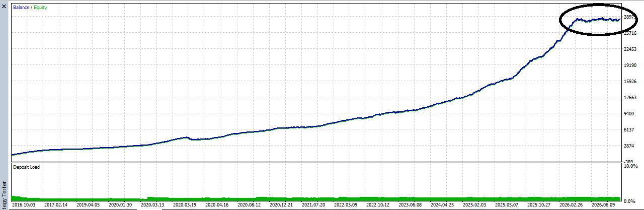This screenshot has height=210, width=644.
Task: Select the 2019.04.05 date marker
Action: pos(89,205)
